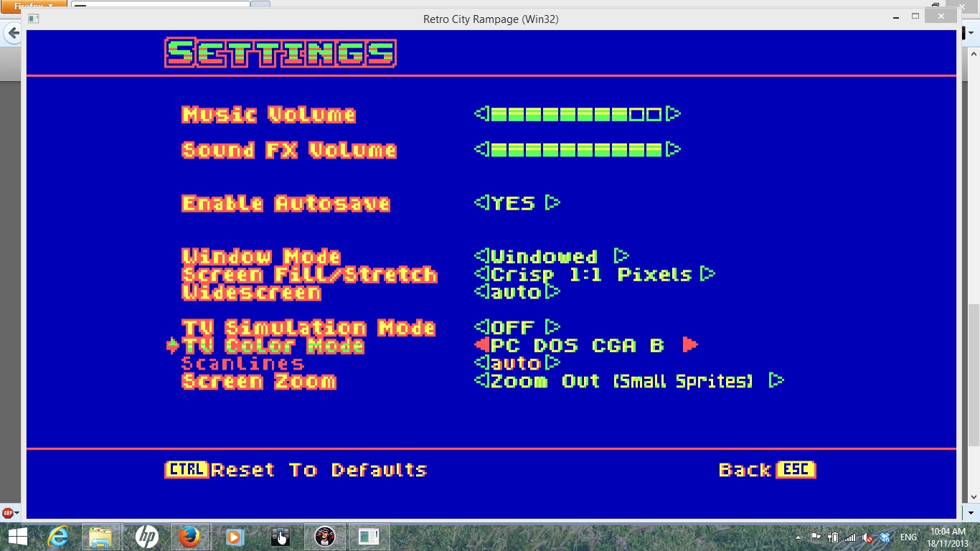Select the Sound FX Volume setting label
Screen dimensions: 980x551
click(289, 150)
